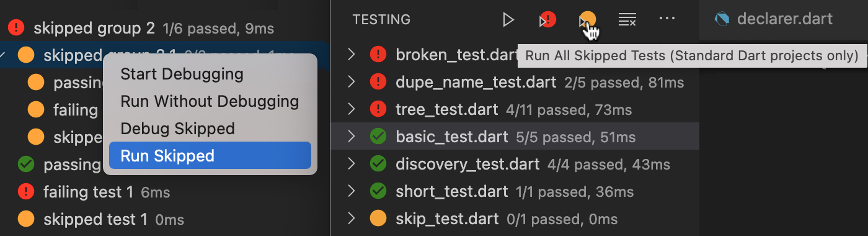Choose Run Skipped menu item
This screenshot has height=236, width=868.
(x=210, y=155)
